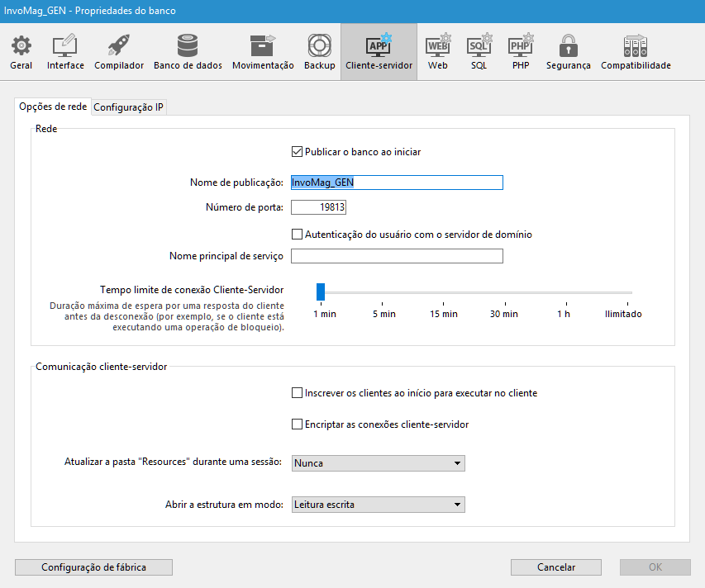
Task: Open the PHP settings page
Action: [x=521, y=52]
